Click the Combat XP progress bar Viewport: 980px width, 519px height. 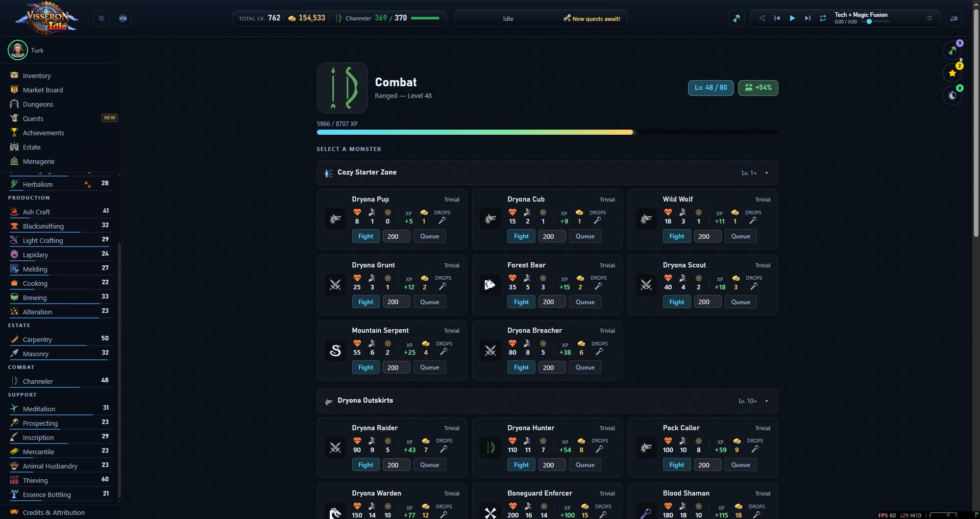pyautogui.click(x=547, y=132)
